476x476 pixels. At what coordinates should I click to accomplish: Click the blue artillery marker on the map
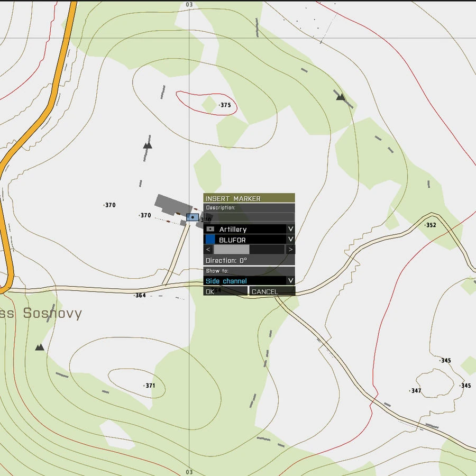[193, 217]
